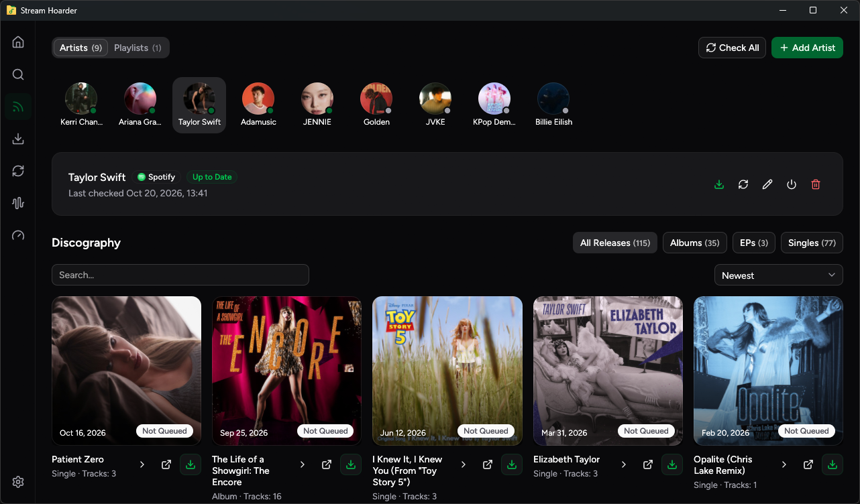Viewport: 860px width, 504px height.
Task: Toggle Taylor Swift monitoring power button
Action: [x=792, y=184]
